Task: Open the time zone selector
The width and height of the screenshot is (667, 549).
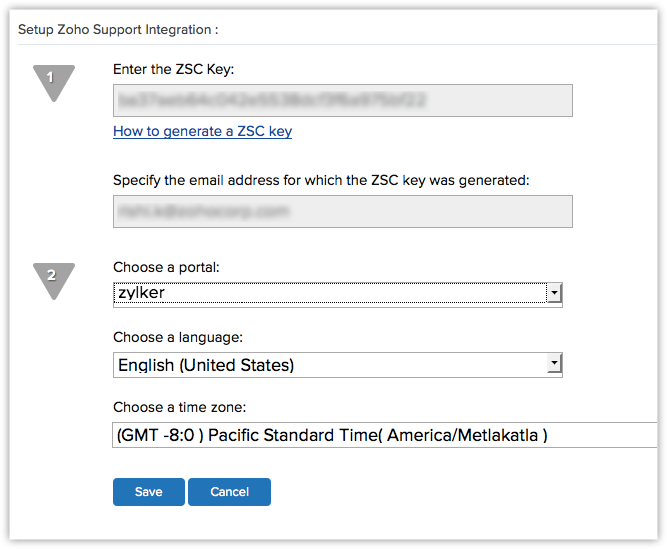Action: click(x=384, y=435)
